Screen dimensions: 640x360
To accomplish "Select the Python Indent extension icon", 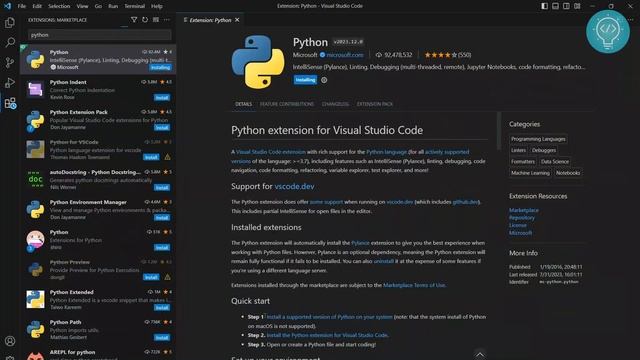I will coord(36,89).
